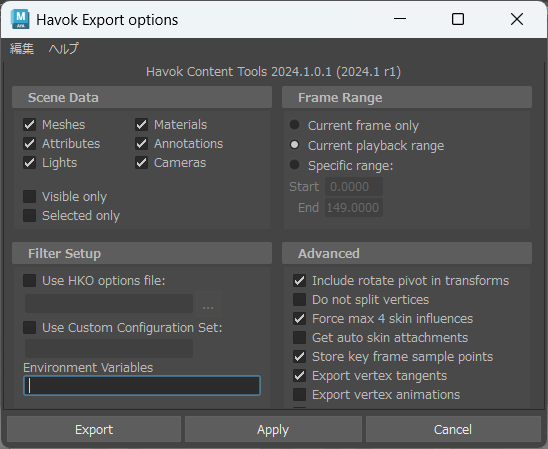Viewport: 548px width, 449px height.
Task: Select Current playback range radio button
Action: pos(295,145)
